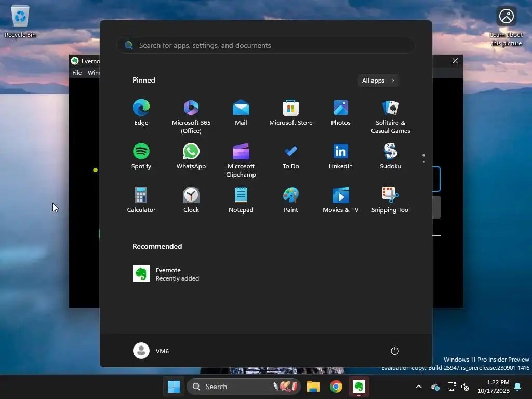The width and height of the screenshot is (532, 399).
Task: Open the Snipping Tool
Action: coord(391,200)
